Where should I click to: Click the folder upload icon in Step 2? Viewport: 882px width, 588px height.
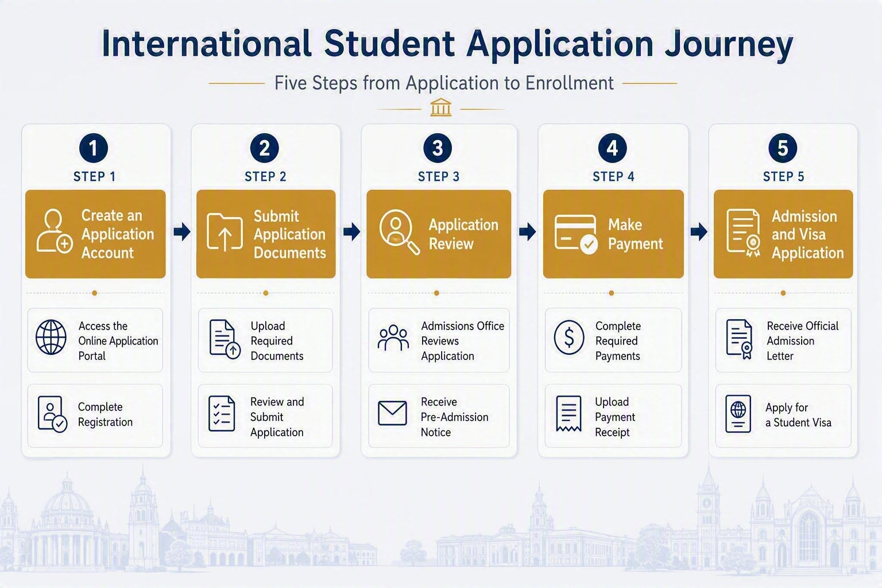point(225,232)
